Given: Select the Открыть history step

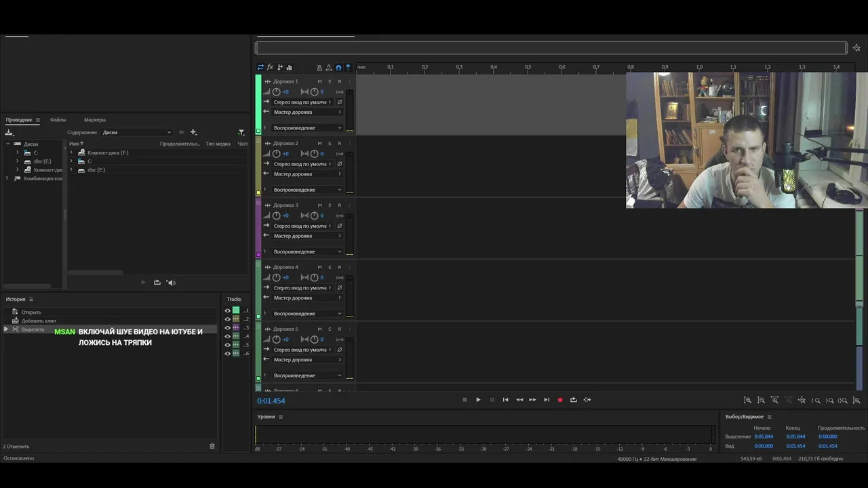Looking at the screenshot, I should (x=110, y=312).
